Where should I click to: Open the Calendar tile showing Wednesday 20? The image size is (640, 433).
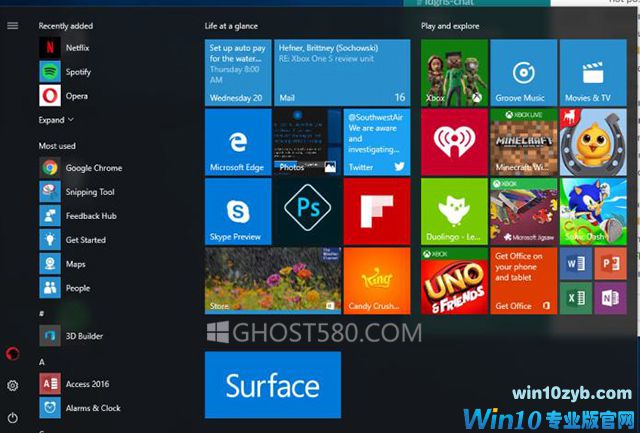click(x=238, y=73)
